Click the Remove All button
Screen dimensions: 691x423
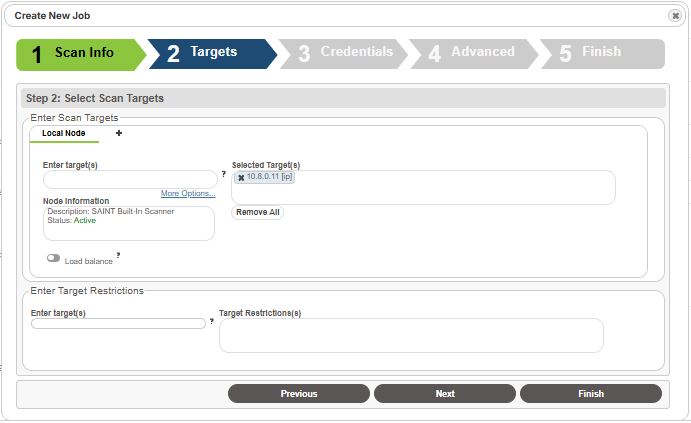click(x=258, y=212)
